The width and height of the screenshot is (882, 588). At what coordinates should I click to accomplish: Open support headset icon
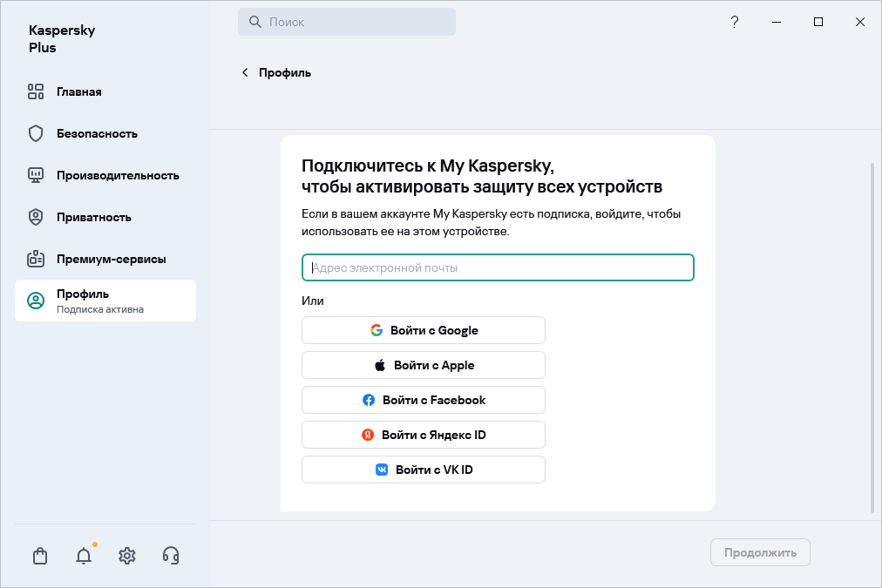pos(171,556)
